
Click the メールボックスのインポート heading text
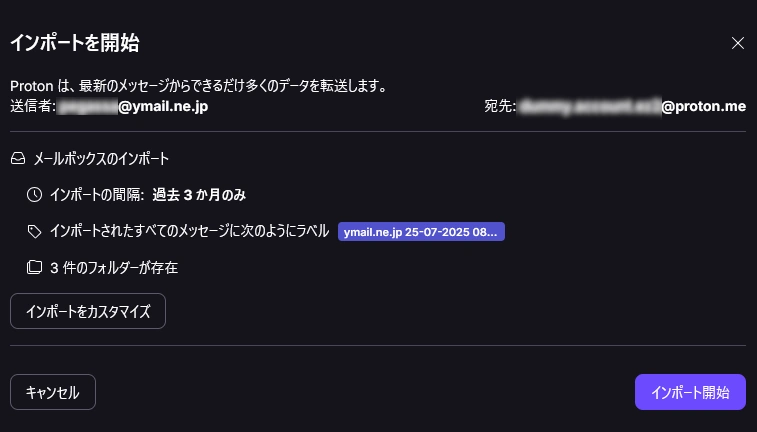pyautogui.click(x=101, y=158)
